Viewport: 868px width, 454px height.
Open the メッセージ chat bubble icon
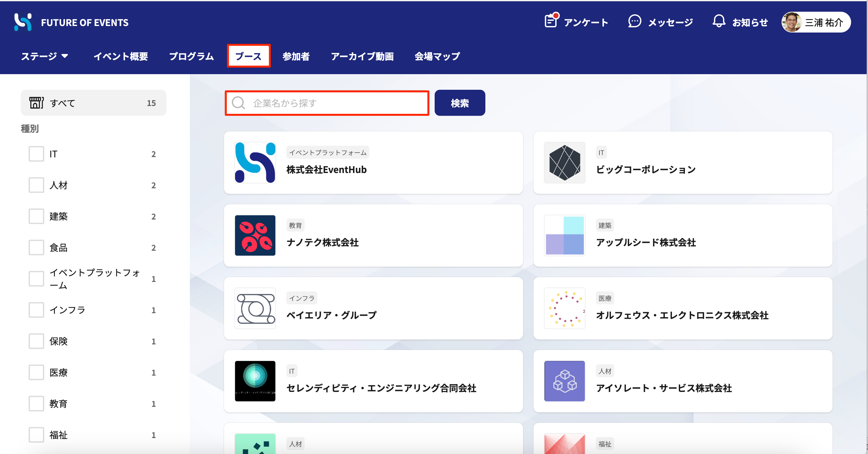point(635,21)
